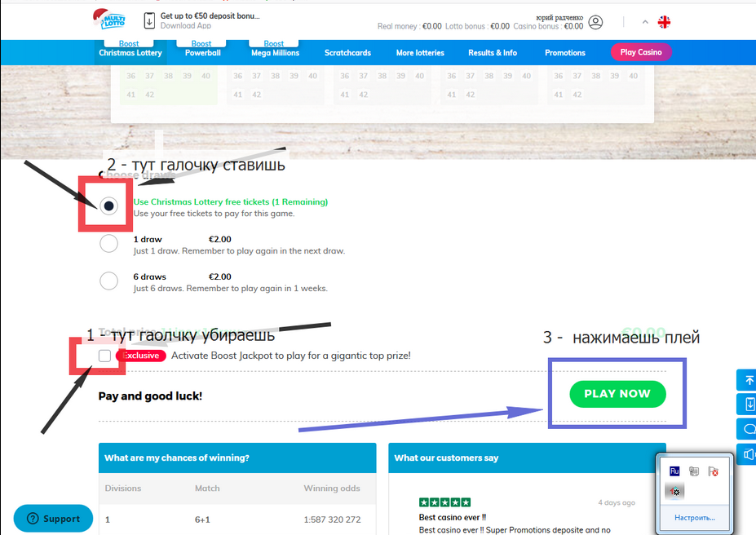This screenshot has height=535, width=756.
Task: Collapse header using the up chevron
Action: pos(645,22)
